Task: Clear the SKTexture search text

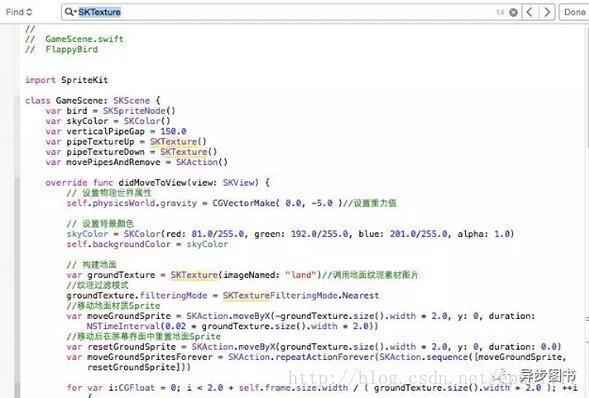Action: click(513, 12)
